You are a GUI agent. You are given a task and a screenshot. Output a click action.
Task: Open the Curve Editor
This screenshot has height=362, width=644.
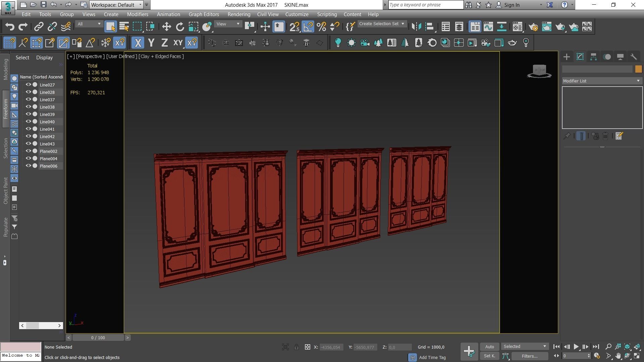click(488, 27)
